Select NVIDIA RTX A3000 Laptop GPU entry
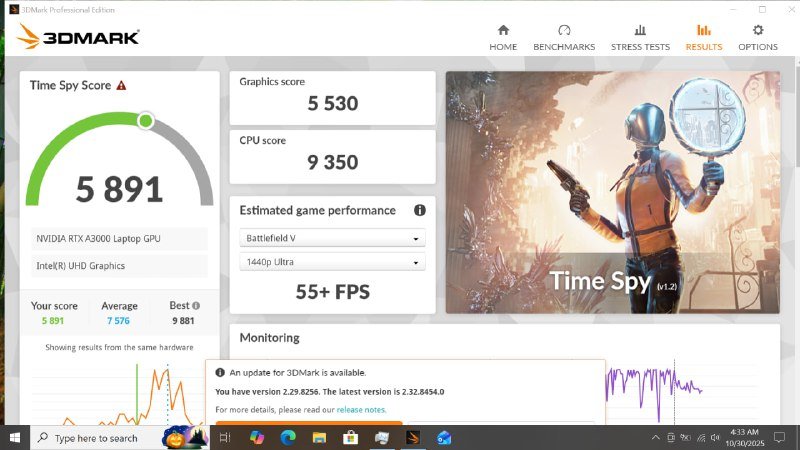The image size is (800, 450). point(119,239)
